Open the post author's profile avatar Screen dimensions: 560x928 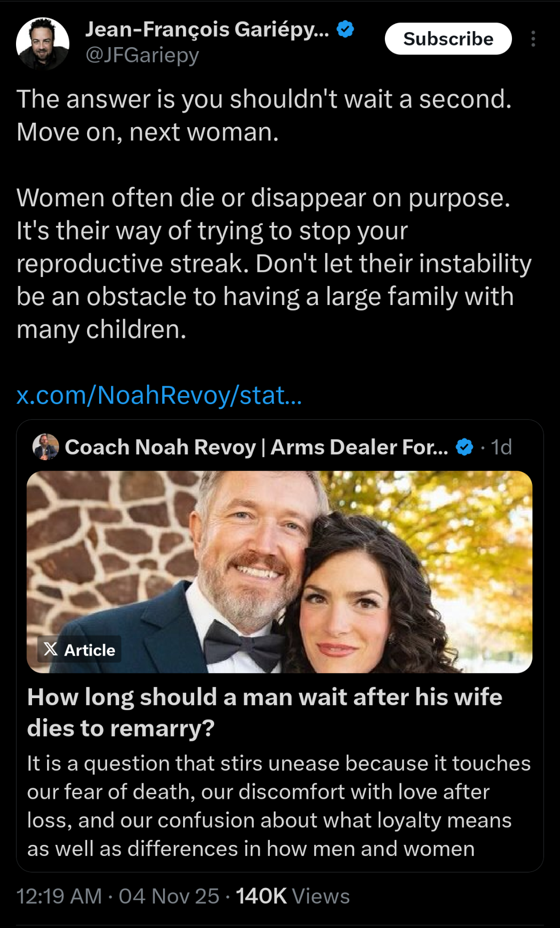click(x=43, y=43)
